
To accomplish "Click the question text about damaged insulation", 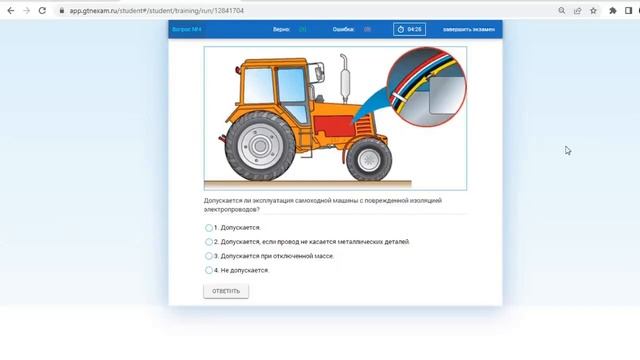I will pos(322,205).
